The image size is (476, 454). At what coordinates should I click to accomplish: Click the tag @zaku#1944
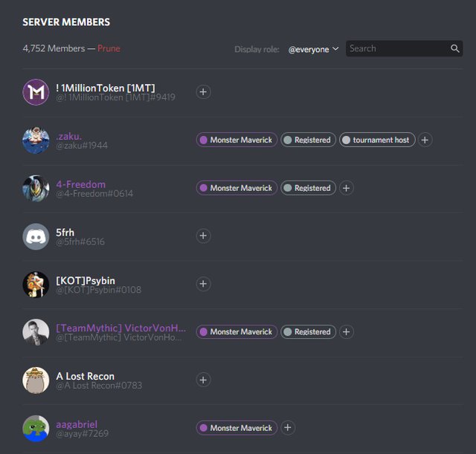pos(82,146)
